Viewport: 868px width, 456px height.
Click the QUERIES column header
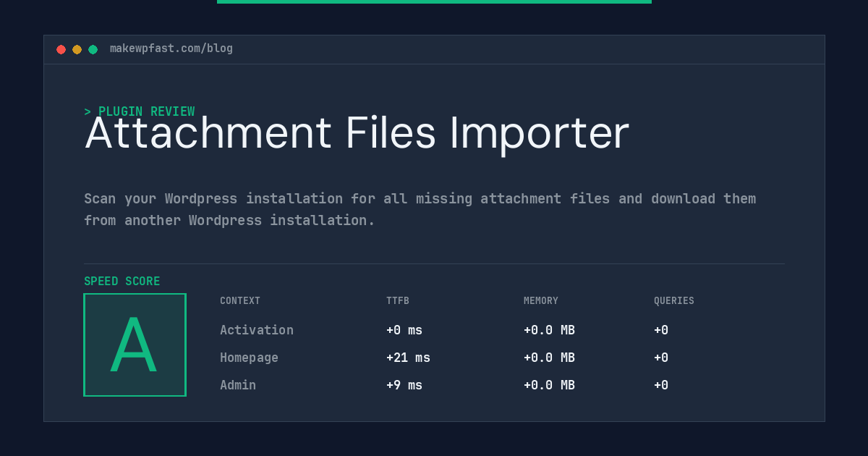(674, 300)
